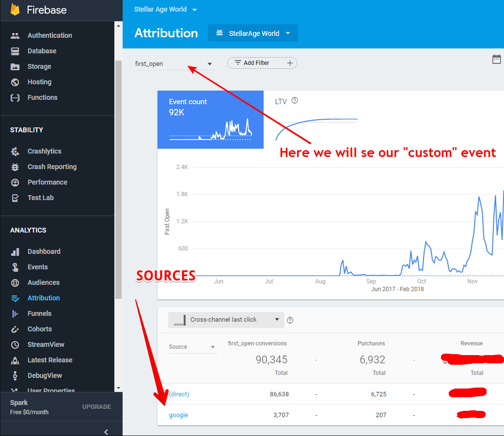Viewport: 504px width, 436px height.
Task: Open Audiences via its globe-grid icon
Action: tap(15, 283)
